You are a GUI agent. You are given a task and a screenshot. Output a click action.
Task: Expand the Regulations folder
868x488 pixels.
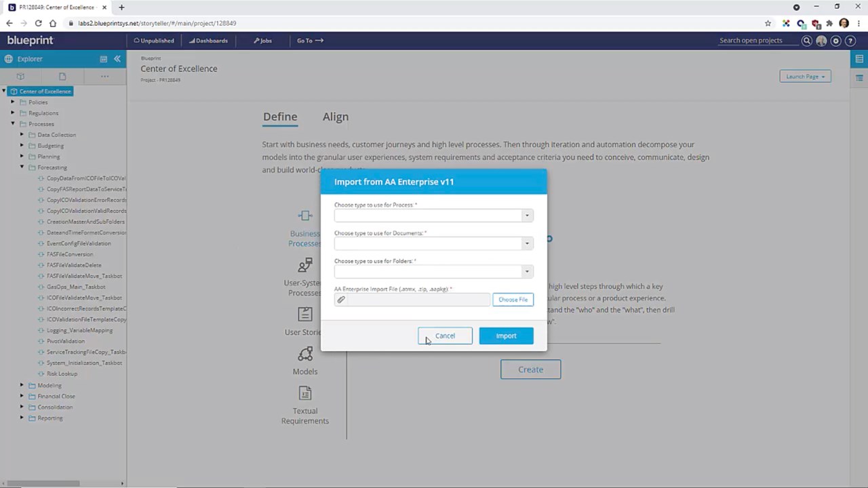click(13, 113)
